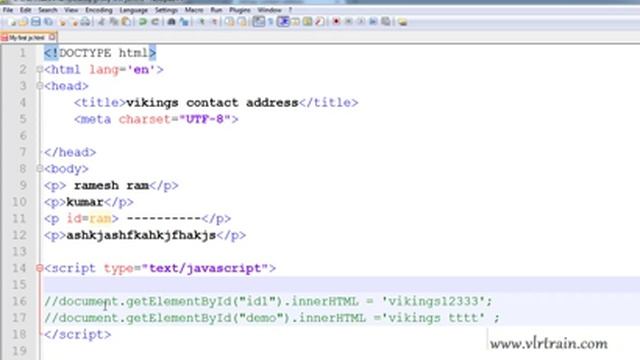Redo with the Redo arrow icon
Image resolution: width=640 pixels, height=360 pixels.
click(x=155, y=22)
